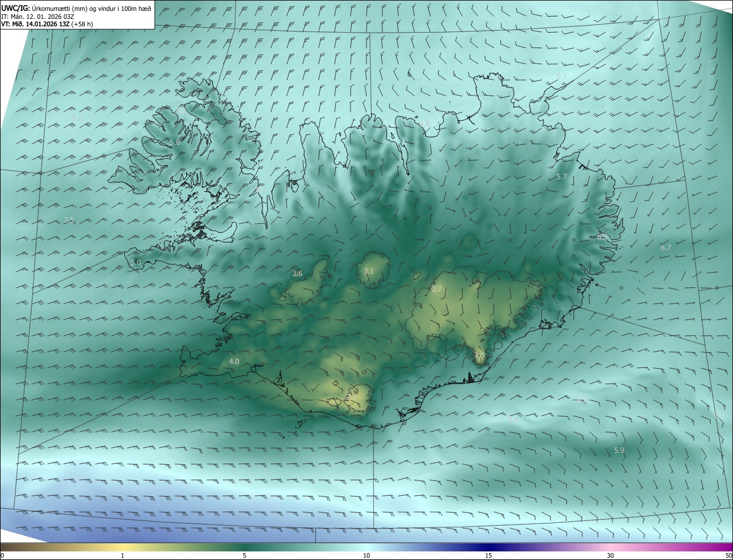The height and width of the screenshot is (560, 733).
Task: Click the 15 tick on the colour scale
Action: (488, 555)
